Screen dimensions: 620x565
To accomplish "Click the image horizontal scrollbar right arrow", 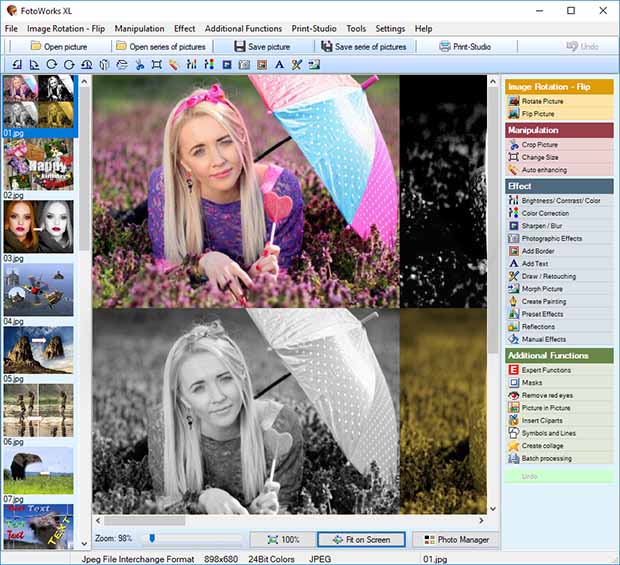I will click(x=481, y=521).
